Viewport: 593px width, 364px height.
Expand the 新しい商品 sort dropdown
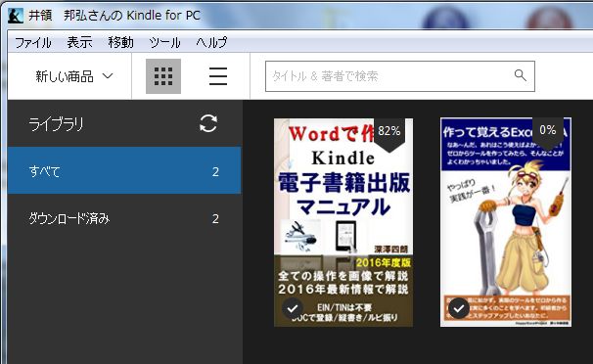point(74,76)
